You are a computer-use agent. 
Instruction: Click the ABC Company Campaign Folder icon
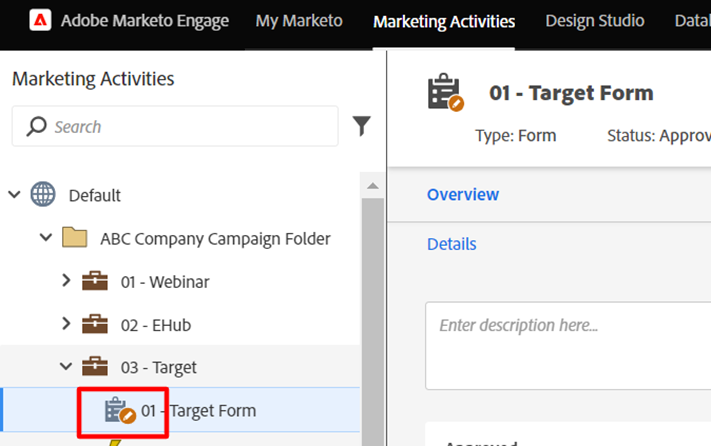[75, 238]
